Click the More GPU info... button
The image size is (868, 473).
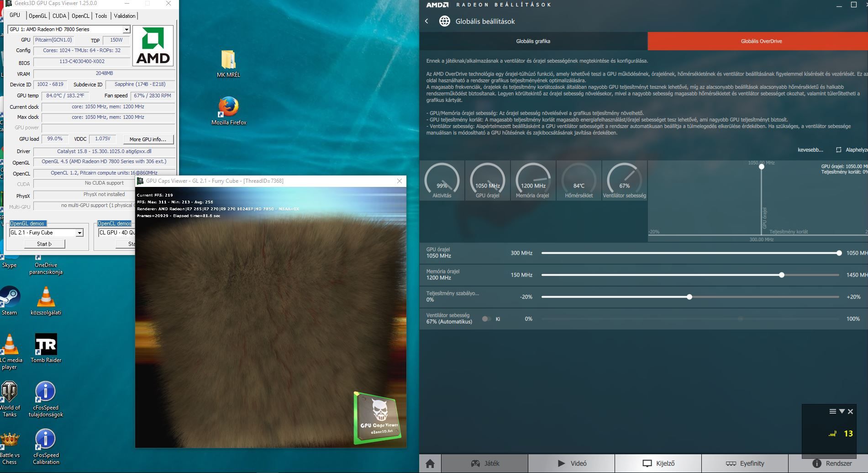148,139
